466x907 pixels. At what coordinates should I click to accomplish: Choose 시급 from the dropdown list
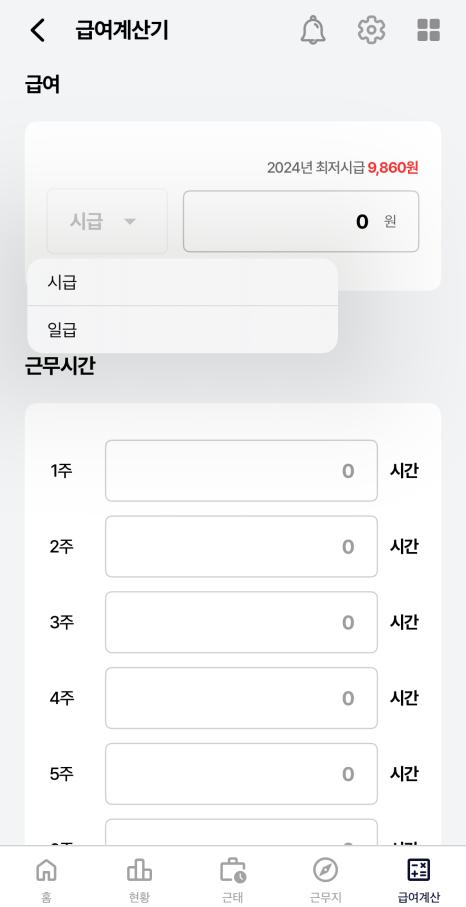pyautogui.click(x=182, y=282)
